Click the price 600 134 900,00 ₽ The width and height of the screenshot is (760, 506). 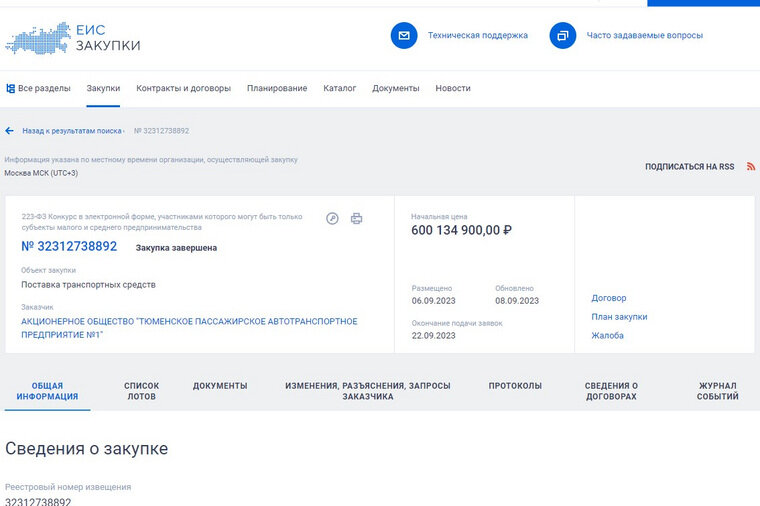(461, 230)
